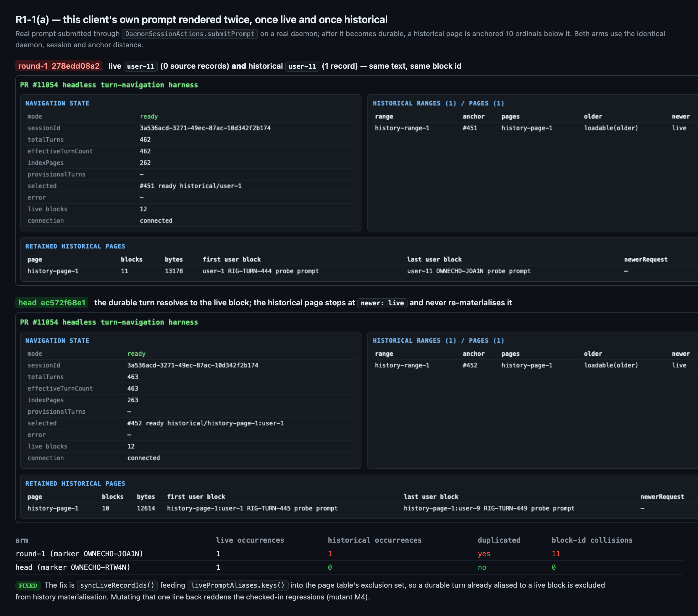Click the second PR #11054 harness heading
Screen dimensions: 698x616
tap(109, 322)
